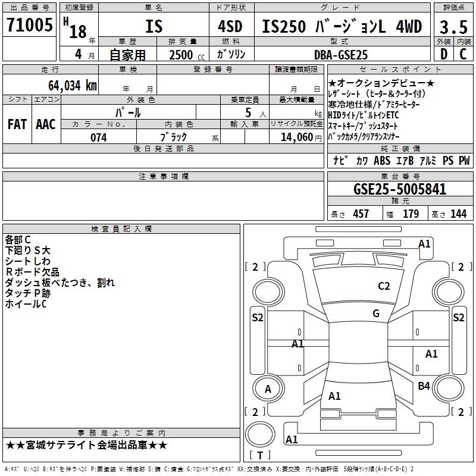Click the damage code legend line at bottom
476x476 pixels.
209,469
